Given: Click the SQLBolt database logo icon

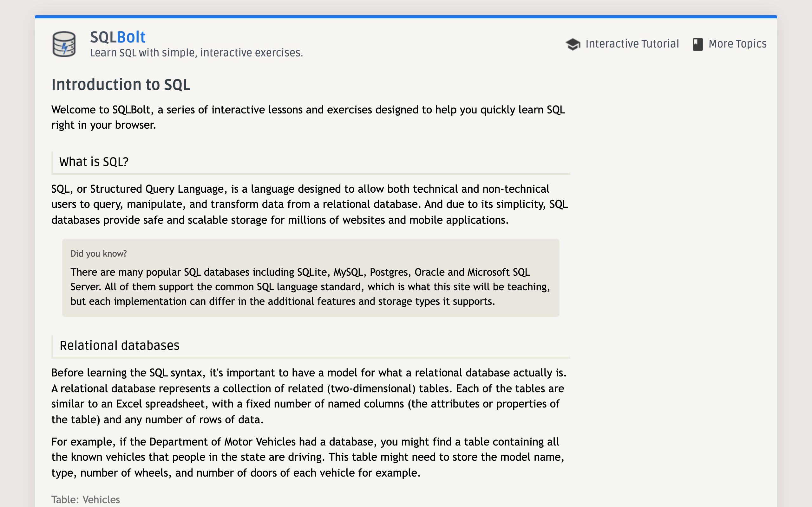Looking at the screenshot, I should click(64, 44).
